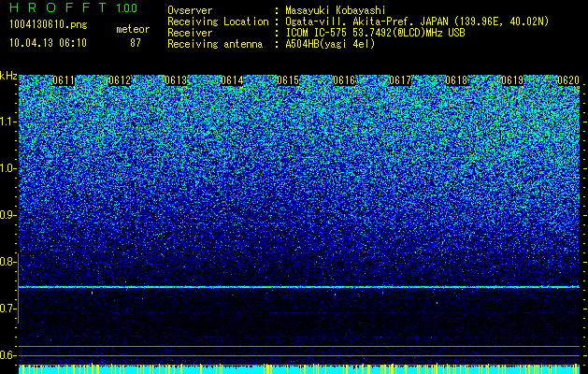Image resolution: width=588 pixels, height=374 pixels.
Task: Click the 0.9 kHz axis label
Action: [8, 215]
